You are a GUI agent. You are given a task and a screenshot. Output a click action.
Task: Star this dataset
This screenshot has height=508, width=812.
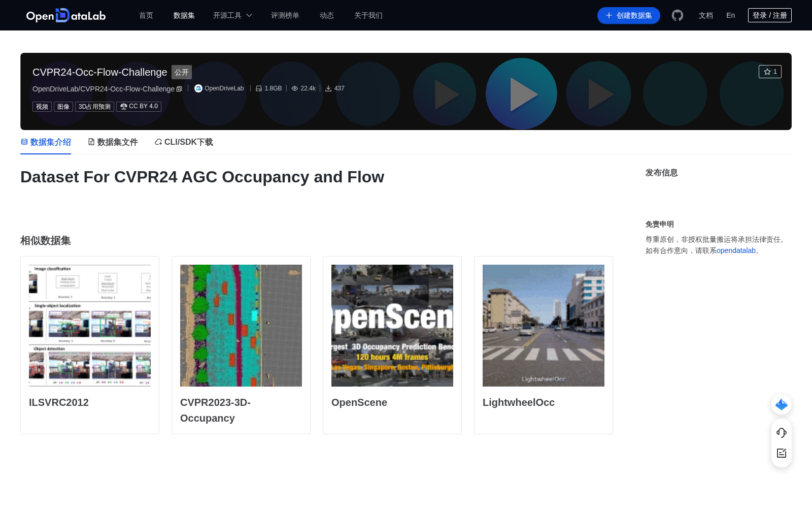pyautogui.click(x=770, y=72)
